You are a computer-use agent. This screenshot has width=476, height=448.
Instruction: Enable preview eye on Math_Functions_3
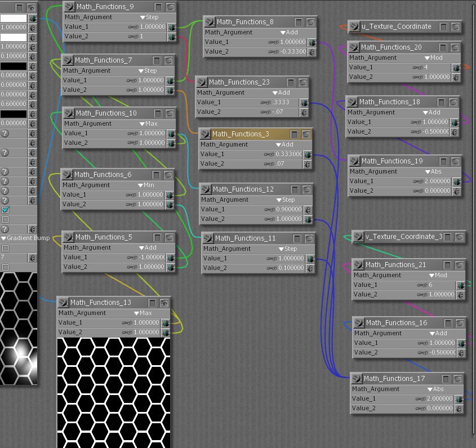(x=306, y=135)
